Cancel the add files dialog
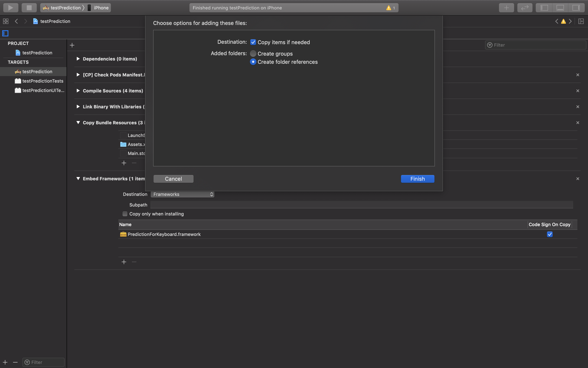This screenshot has width=588, height=368. coord(174,179)
